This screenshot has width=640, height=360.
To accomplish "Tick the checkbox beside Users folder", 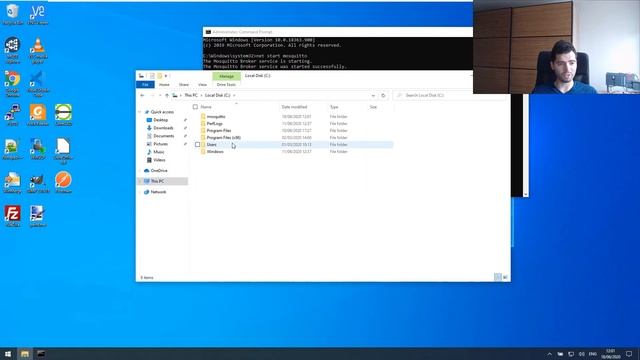I will tap(198, 144).
